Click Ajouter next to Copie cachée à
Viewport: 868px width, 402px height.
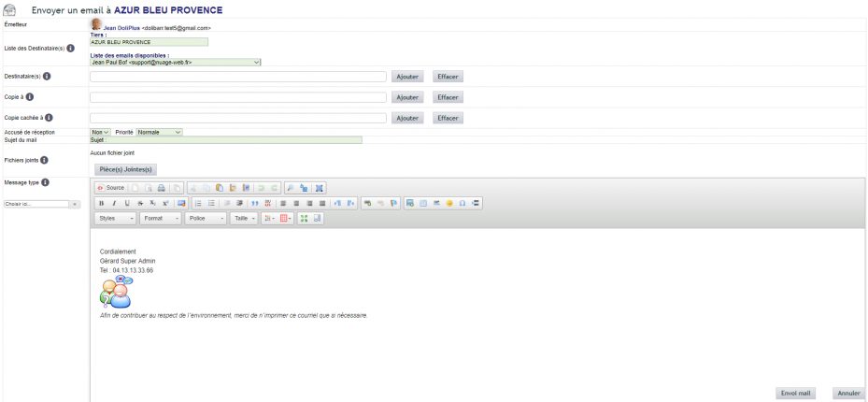tap(407, 118)
